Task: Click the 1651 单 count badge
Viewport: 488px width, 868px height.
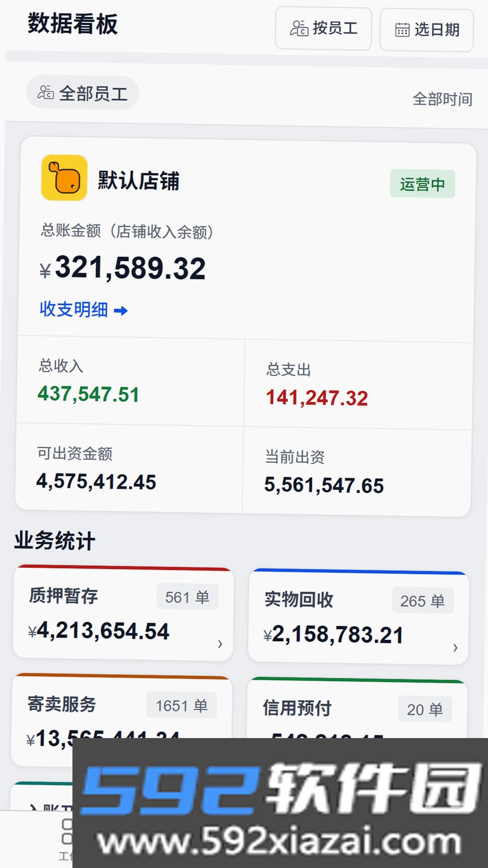Action: click(x=182, y=705)
